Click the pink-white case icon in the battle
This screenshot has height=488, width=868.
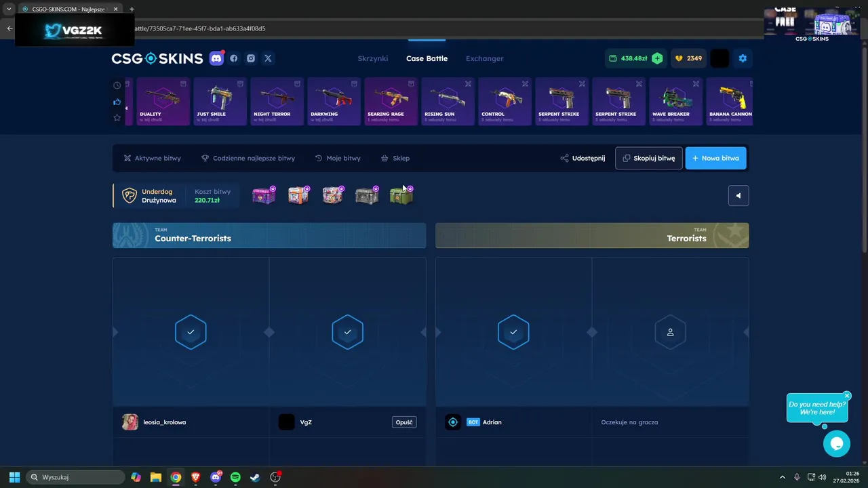[x=333, y=196]
